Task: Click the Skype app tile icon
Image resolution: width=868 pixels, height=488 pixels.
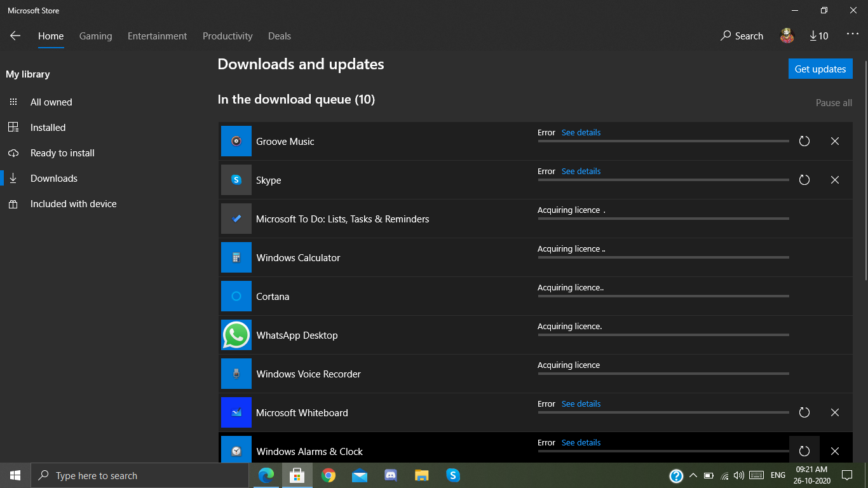Action: (x=236, y=180)
